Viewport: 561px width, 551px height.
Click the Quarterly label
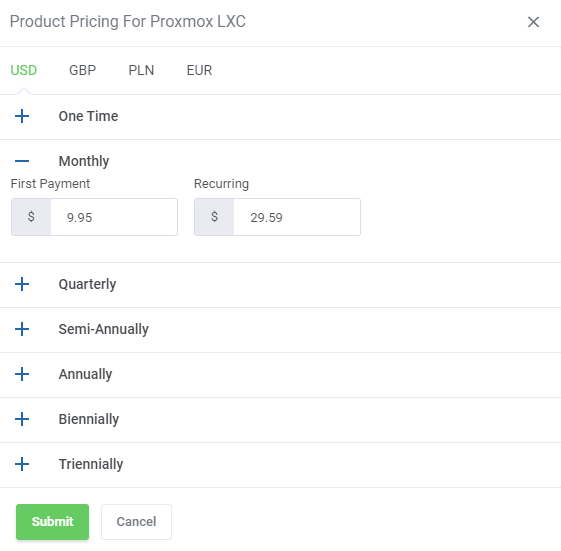click(x=88, y=284)
